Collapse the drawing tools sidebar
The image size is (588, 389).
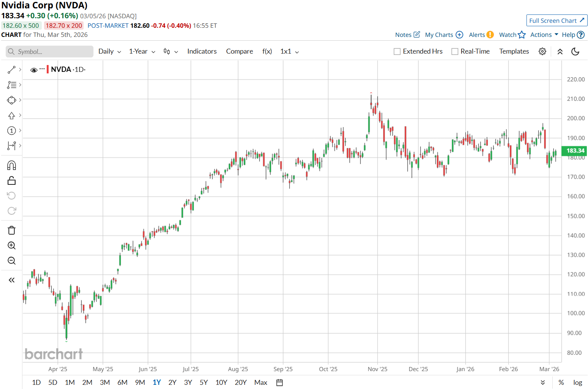pyautogui.click(x=11, y=280)
